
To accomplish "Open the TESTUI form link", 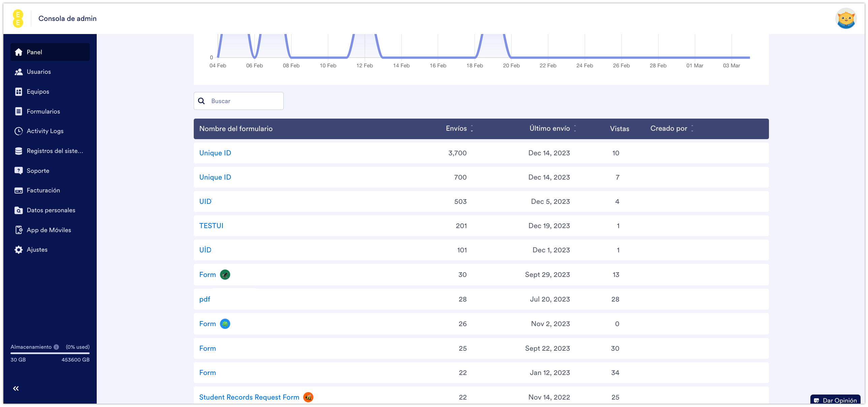I will tap(211, 226).
